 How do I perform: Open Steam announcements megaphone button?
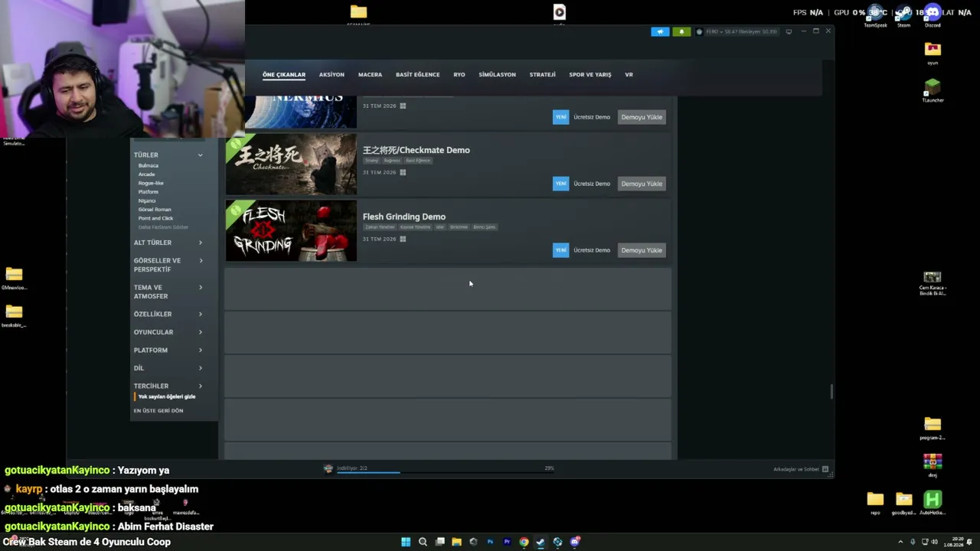tap(660, 31)
